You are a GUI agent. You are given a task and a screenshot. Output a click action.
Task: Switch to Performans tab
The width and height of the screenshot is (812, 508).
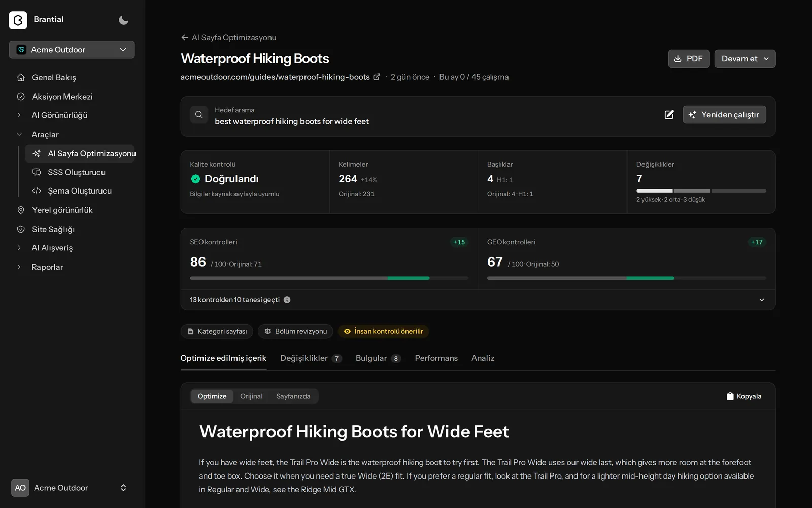(x=436, y=358)
